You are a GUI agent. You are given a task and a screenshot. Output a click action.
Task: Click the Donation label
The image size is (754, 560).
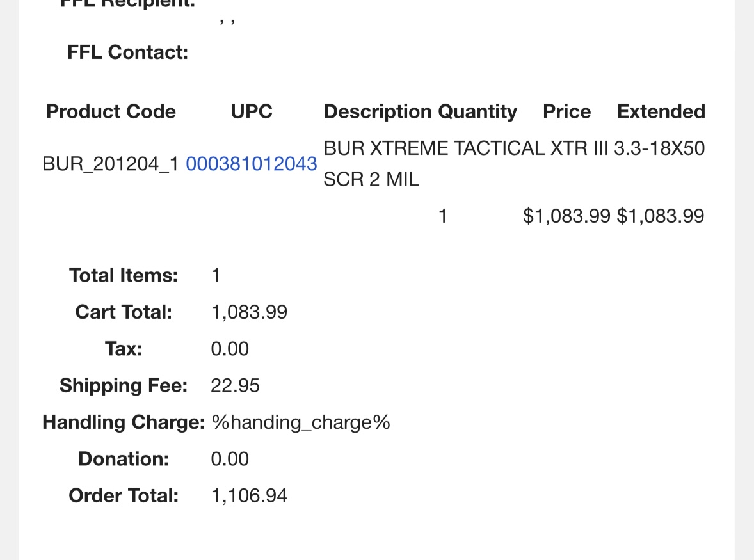pyautogui.click(x=124, y=459)
